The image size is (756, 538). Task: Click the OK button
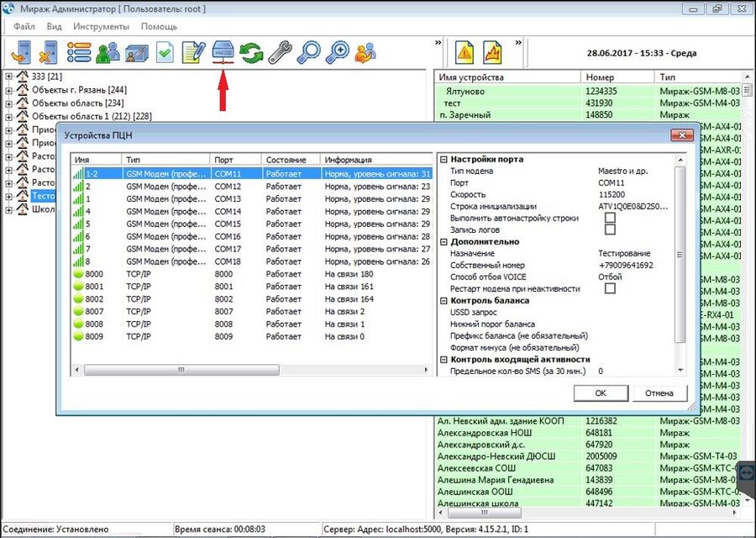point(600,393)
